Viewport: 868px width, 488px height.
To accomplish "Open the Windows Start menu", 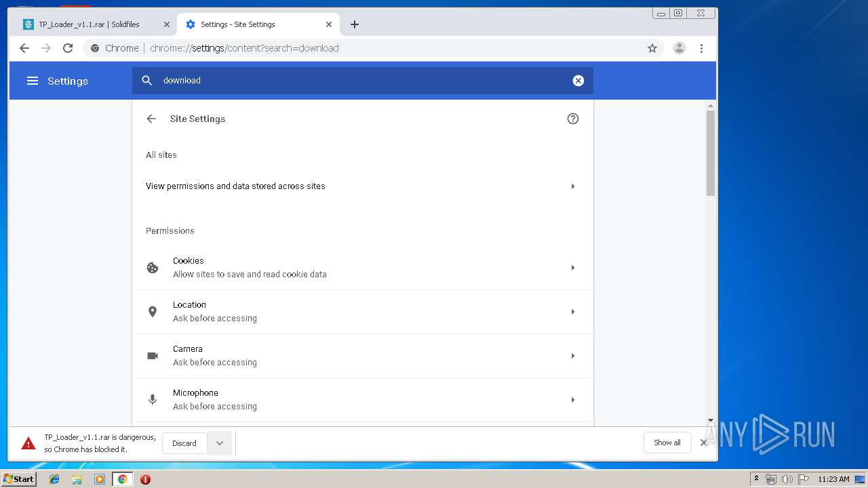I will pos(19,479).
